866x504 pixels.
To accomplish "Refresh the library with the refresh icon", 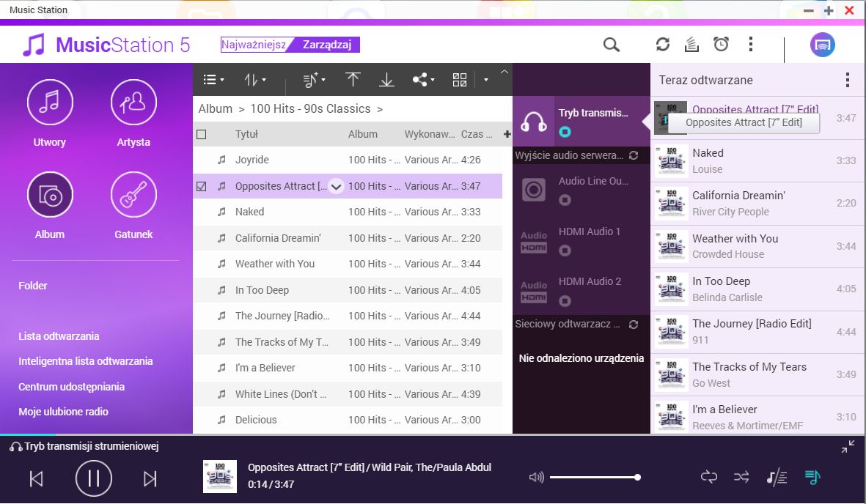I will tap(663, 44).
